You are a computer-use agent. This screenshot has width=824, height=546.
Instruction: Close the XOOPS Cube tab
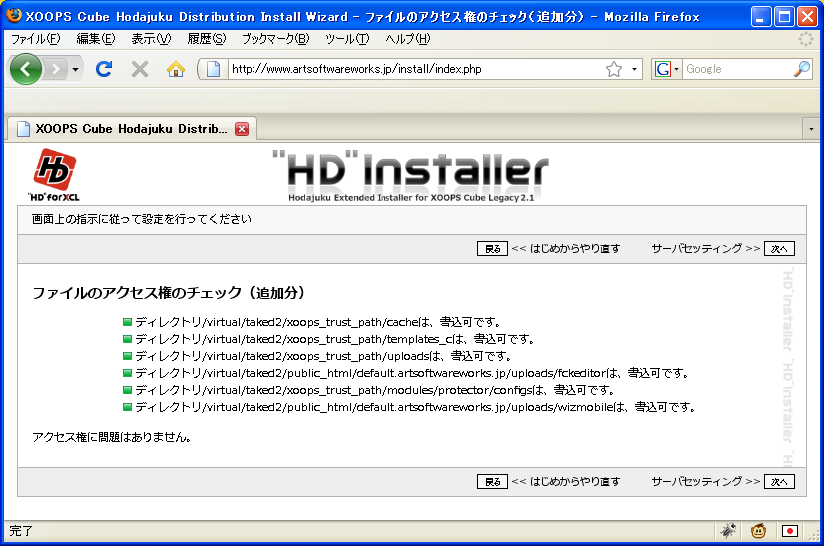click(x=241, y=129)
